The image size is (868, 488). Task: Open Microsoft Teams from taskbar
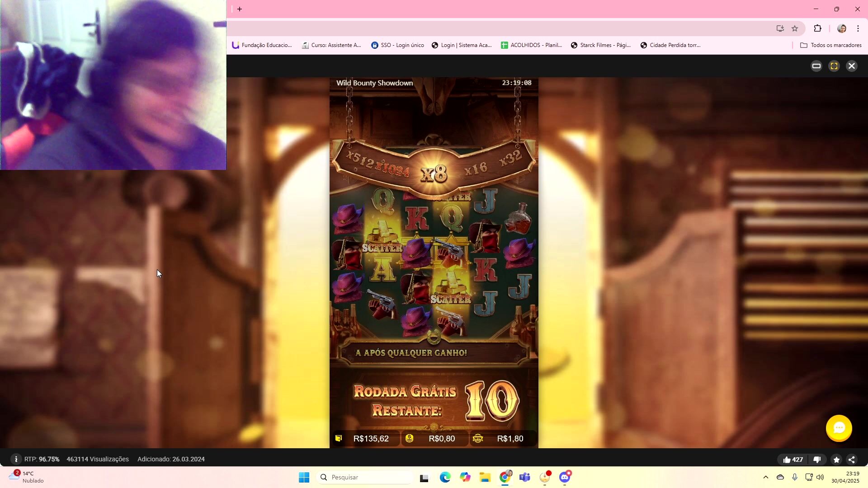[525, 477]
